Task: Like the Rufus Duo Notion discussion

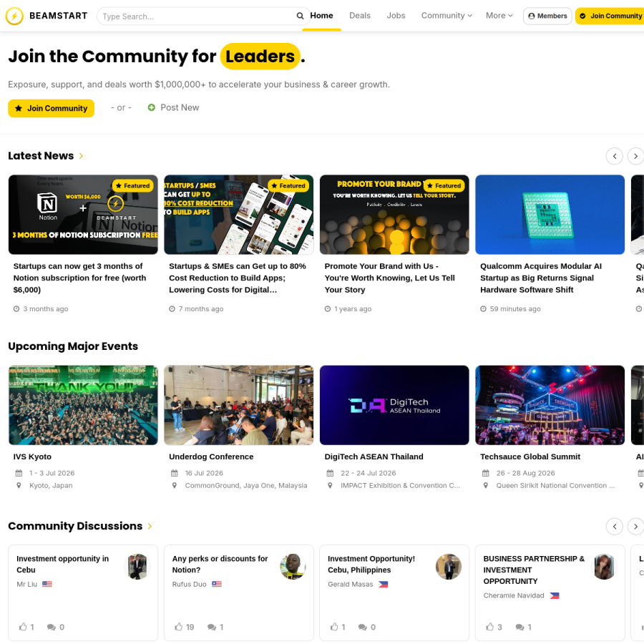Action: (179, 627)
